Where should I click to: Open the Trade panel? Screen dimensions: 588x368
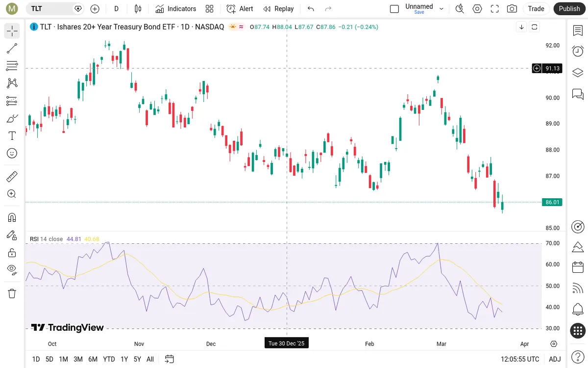[536, 8]
